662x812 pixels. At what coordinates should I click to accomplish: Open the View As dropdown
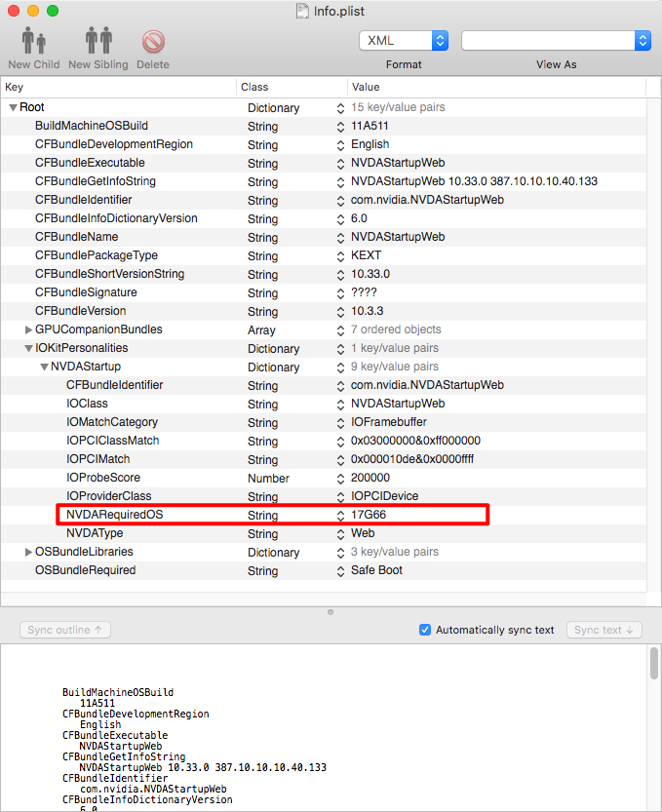click(556, 40)
